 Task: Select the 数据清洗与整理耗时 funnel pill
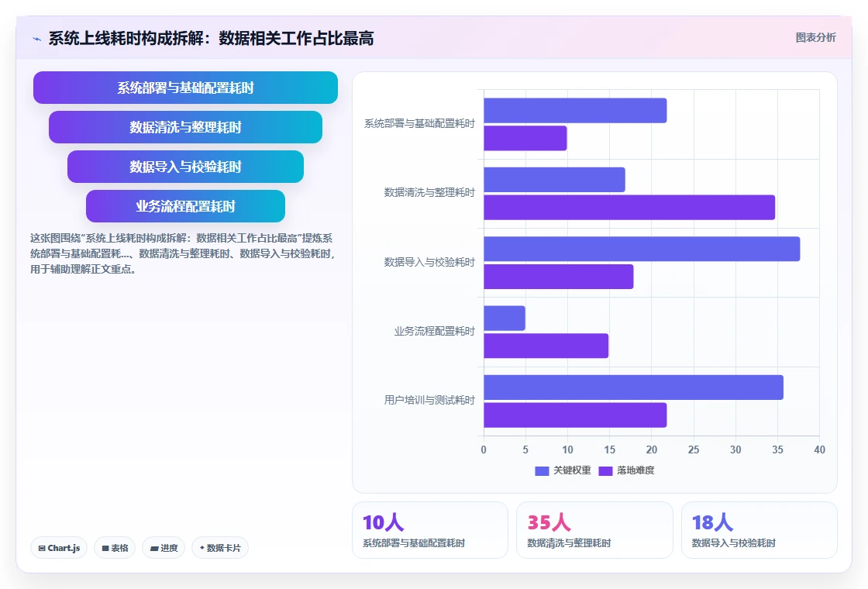pos(185,127)
